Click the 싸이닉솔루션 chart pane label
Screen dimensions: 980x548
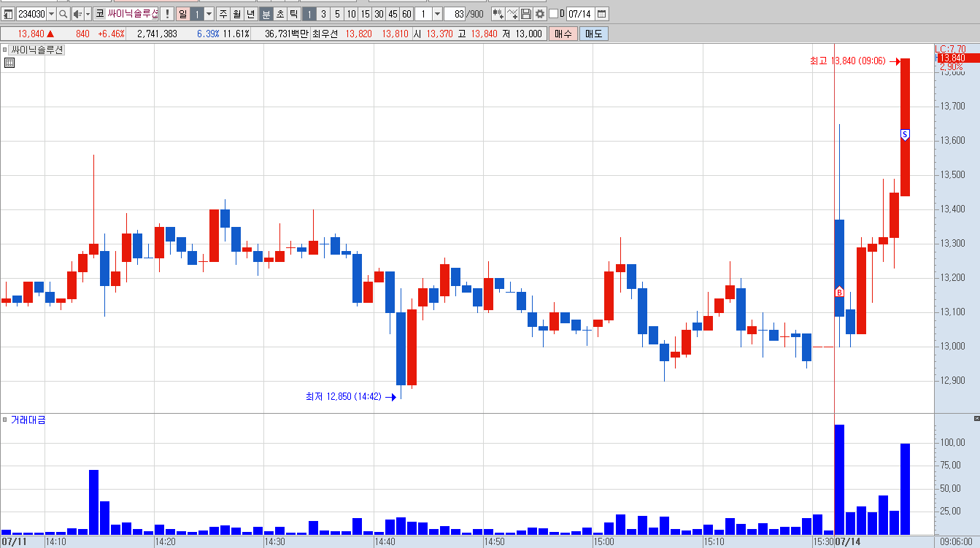pyautogui.click(x=37, y=50)
